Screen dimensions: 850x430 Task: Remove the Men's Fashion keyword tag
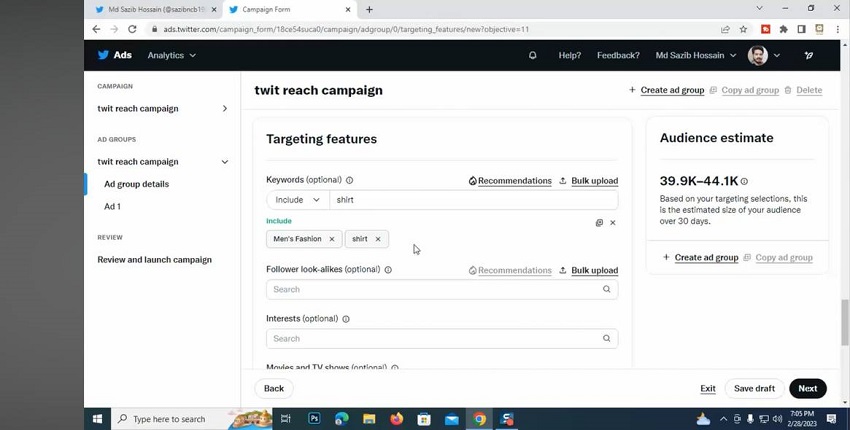coord(332,239)
